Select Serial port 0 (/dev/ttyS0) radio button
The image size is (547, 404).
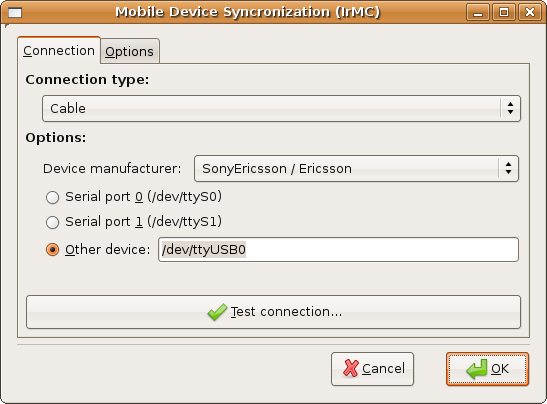tap(52, 197)
